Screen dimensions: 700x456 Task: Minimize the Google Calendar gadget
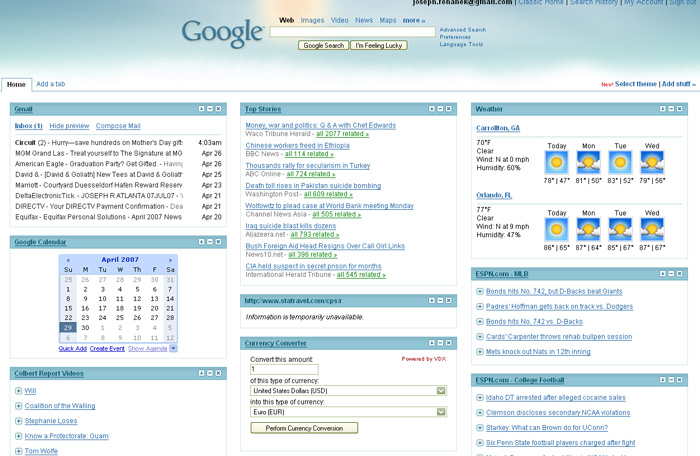pyautogui.click(x=210, y=242)
